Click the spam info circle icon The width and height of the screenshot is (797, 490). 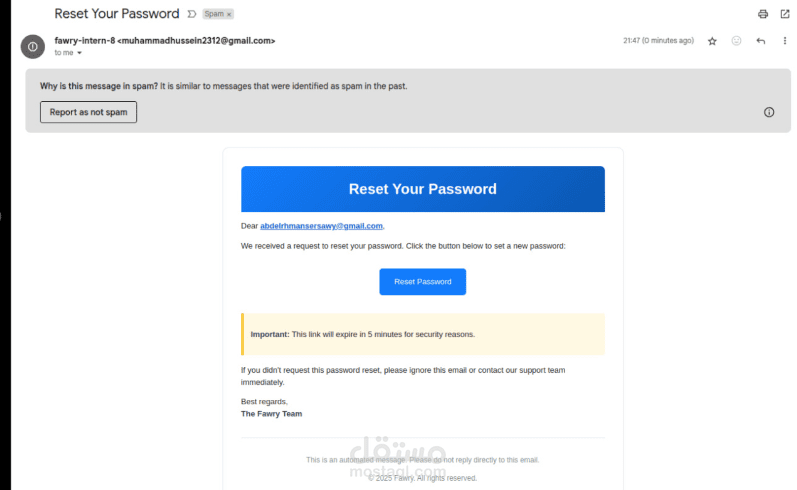tap(769, 112)
